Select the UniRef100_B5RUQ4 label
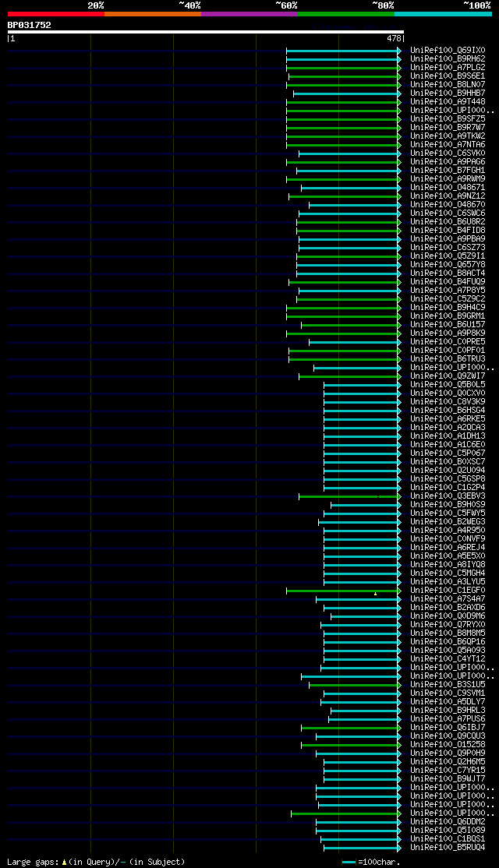 (448, 848)
